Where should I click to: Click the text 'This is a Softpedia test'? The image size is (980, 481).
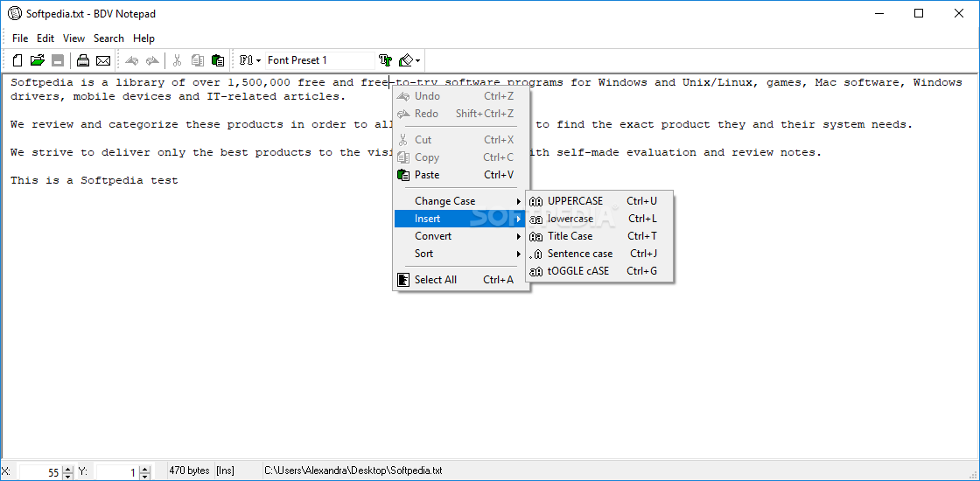click(x=94, y=180)
